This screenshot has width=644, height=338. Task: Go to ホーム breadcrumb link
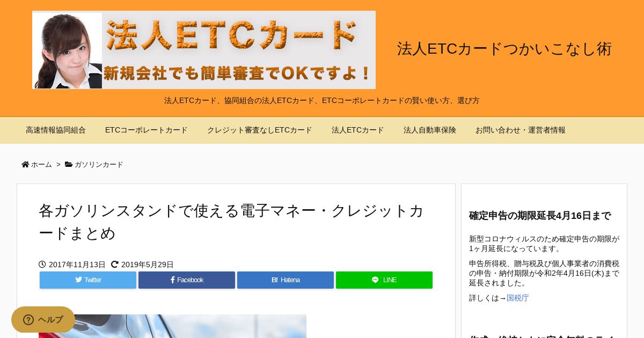[41, 165]
